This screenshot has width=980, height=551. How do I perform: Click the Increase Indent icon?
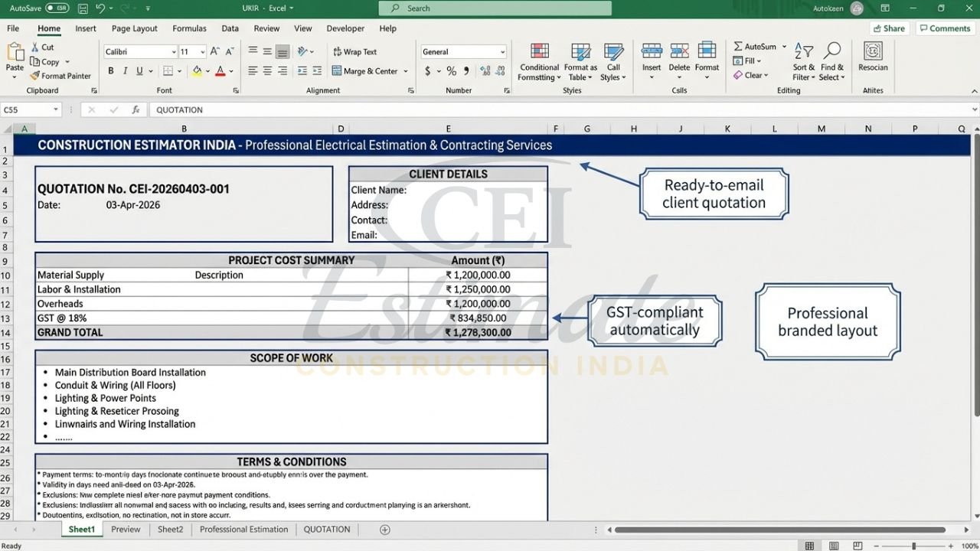(316, 70)
